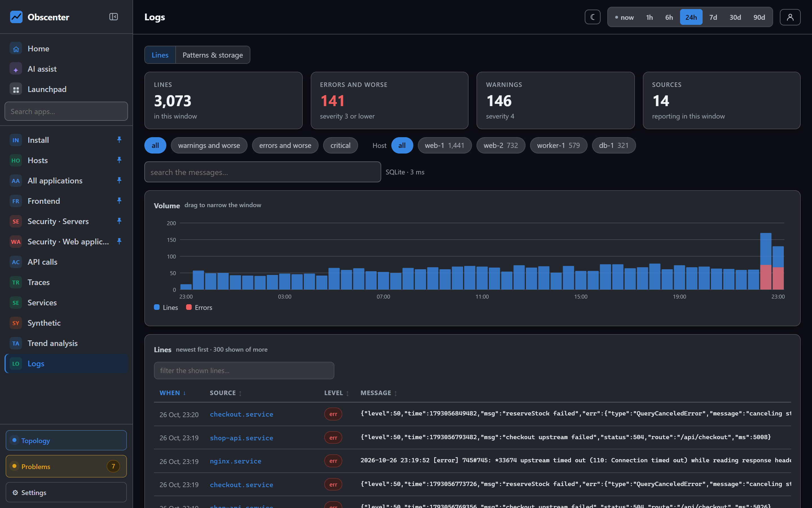Screen dimensions: 812x508
Task: Switch to Patterns & storage tab
Action: [213, 55]
